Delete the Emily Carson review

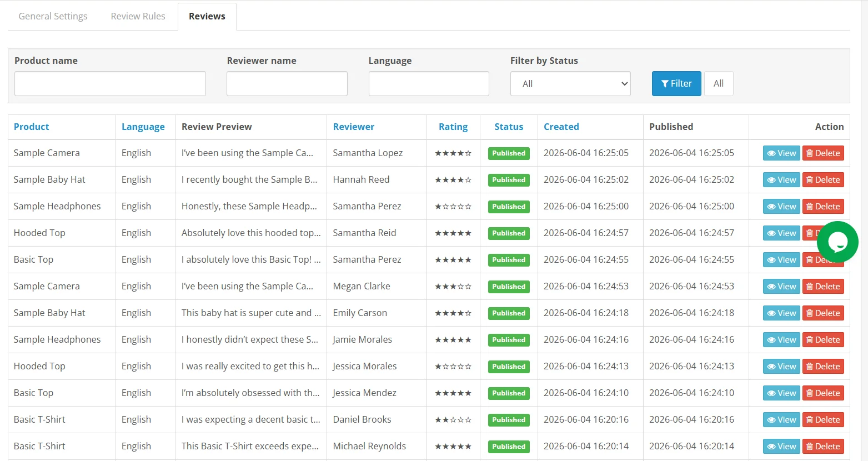click(823, 313)
